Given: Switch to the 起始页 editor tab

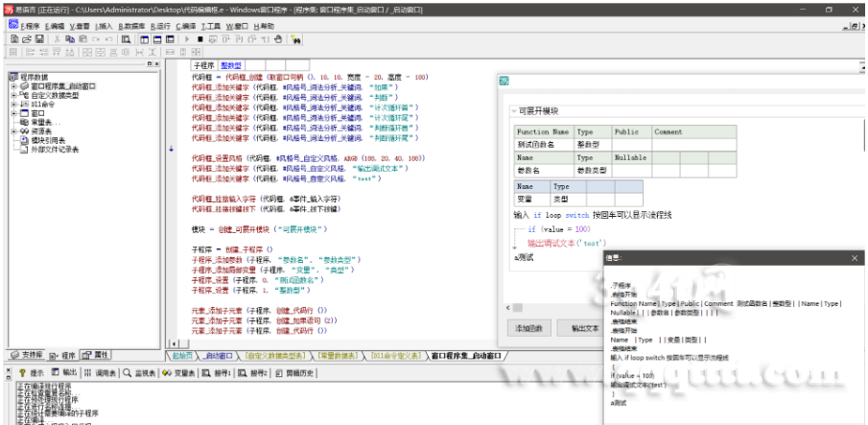Looking at the screenshot, I should tap(182, 355).
